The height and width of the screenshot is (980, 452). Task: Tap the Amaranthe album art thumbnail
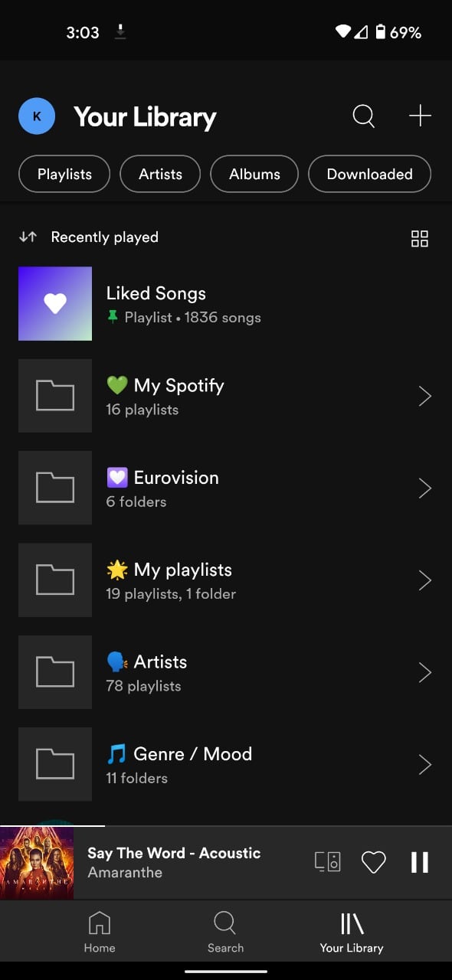tap(37, 861)
